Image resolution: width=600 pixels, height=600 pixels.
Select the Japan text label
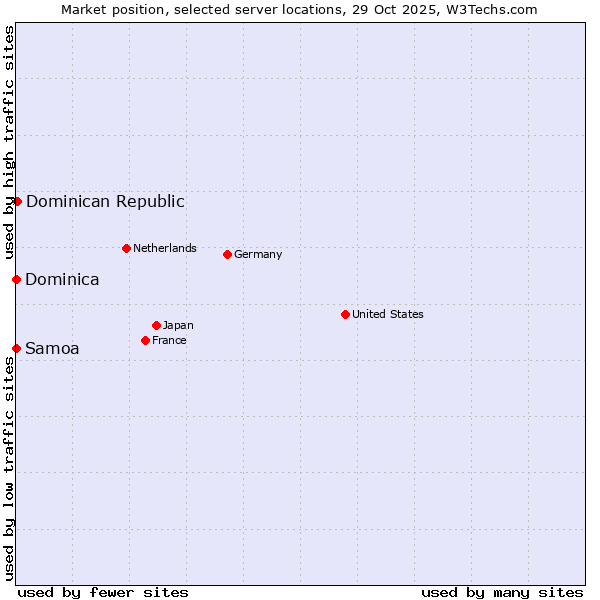pos(178,325)
